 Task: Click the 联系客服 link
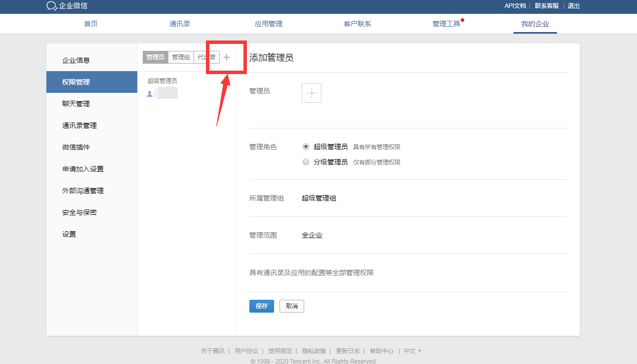(547, 6)
